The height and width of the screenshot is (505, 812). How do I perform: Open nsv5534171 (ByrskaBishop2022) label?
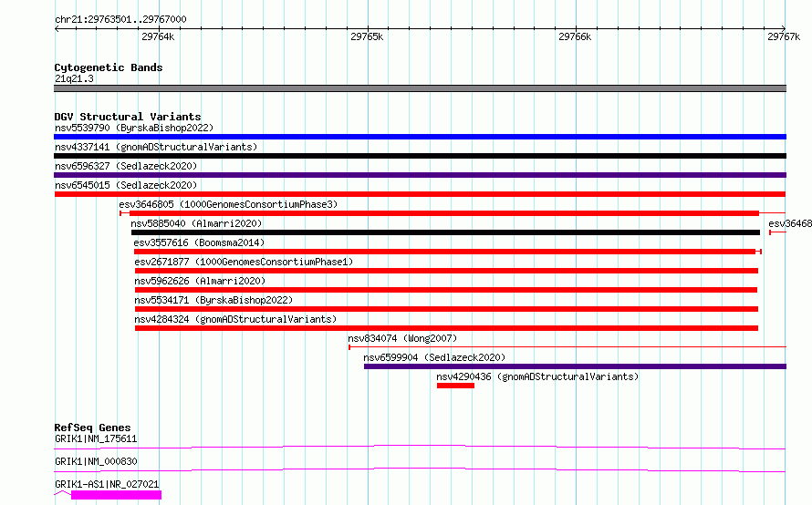tap(213, 300)
